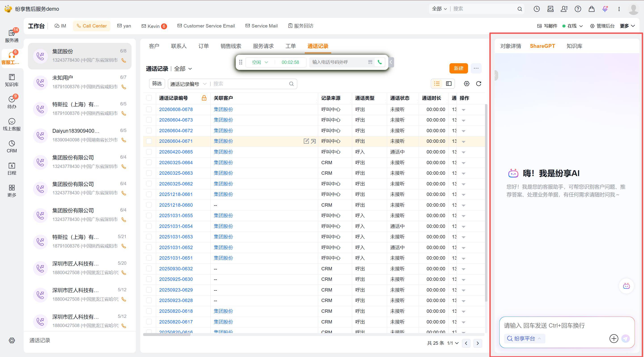The image size is (644, 357).
Task: Open the 空闲 agent status dropdown
Action: (x=260, y=62)
